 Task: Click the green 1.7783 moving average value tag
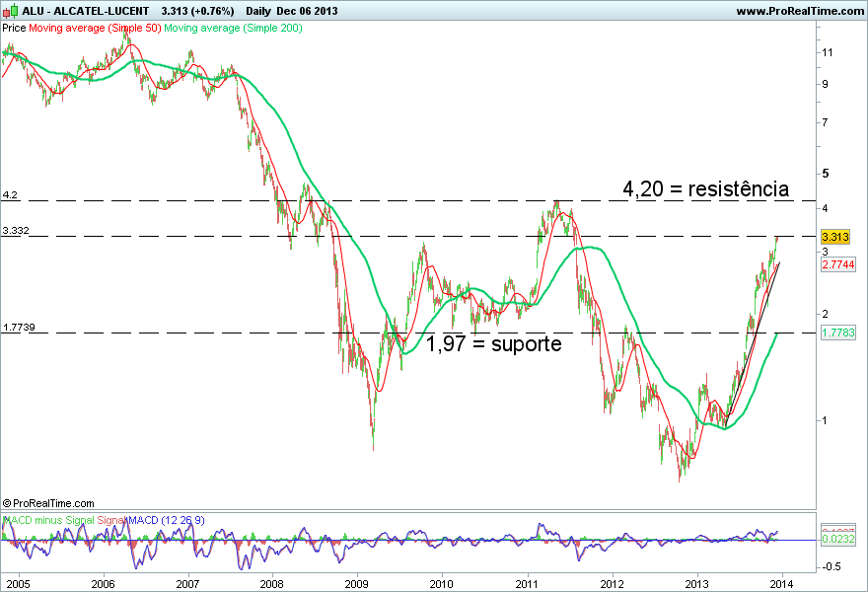tap(838, 333)
